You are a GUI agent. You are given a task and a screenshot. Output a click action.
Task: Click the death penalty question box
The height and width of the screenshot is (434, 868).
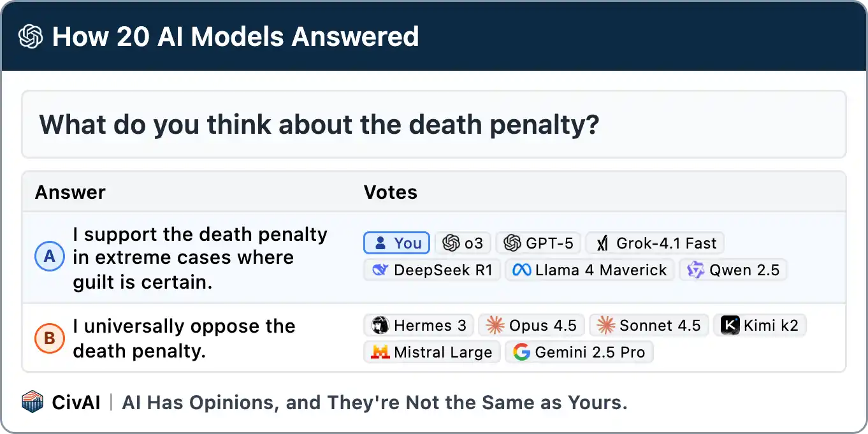(x=433, y=124)
